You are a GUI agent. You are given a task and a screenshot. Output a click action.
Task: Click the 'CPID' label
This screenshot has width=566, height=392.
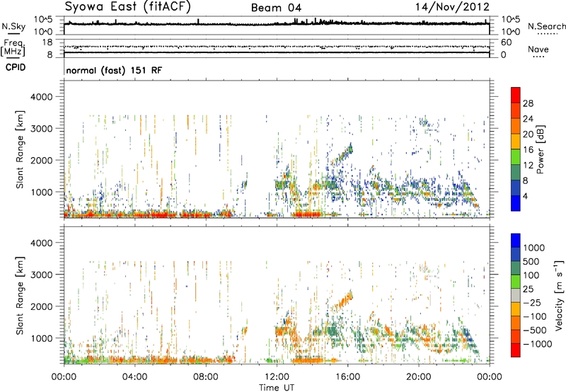16,67
